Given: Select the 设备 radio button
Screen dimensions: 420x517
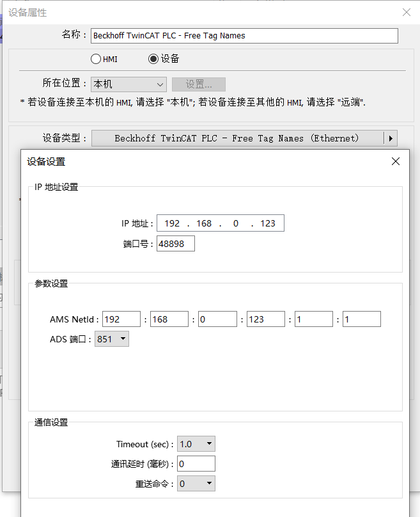Looking at the screenshot, I should point(153,59).
